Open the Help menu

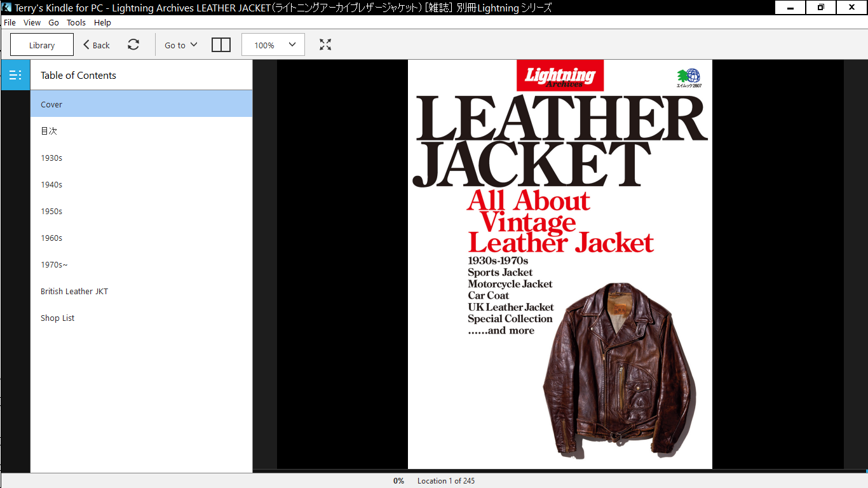[x=102, y=22]
